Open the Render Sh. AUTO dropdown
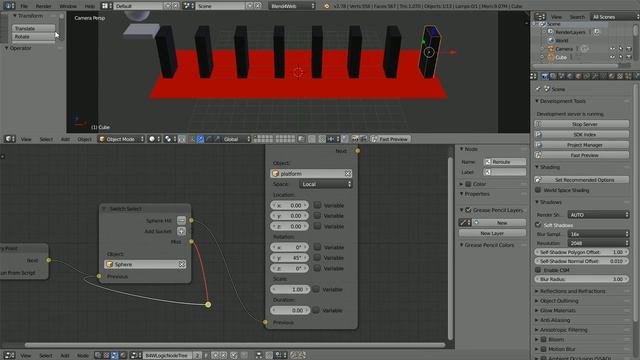 598,215
